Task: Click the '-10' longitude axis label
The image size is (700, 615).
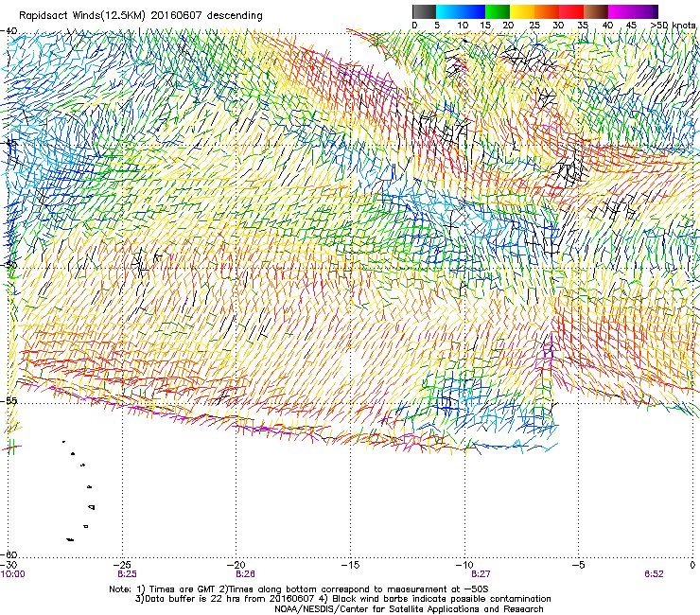Action: 465,565
